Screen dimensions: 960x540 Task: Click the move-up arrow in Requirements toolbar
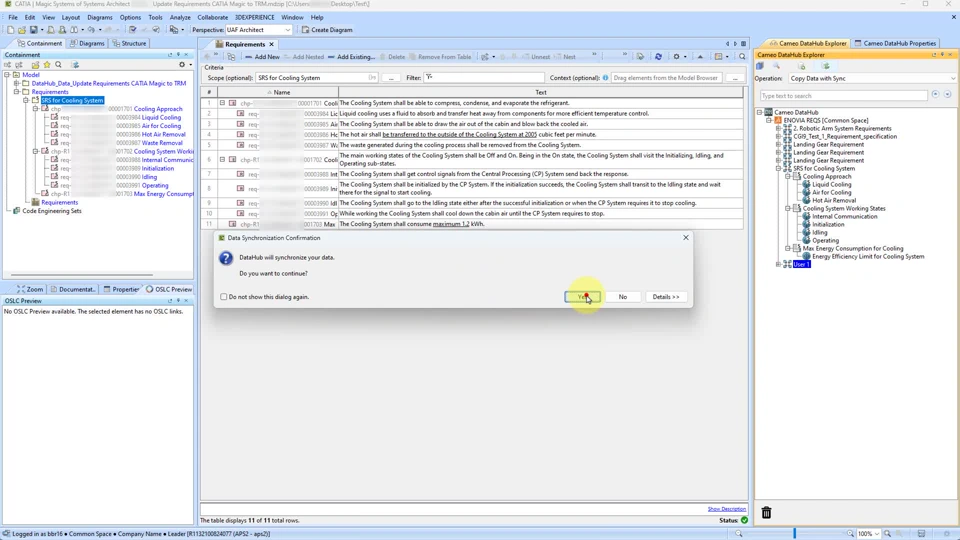coord(700,56)
